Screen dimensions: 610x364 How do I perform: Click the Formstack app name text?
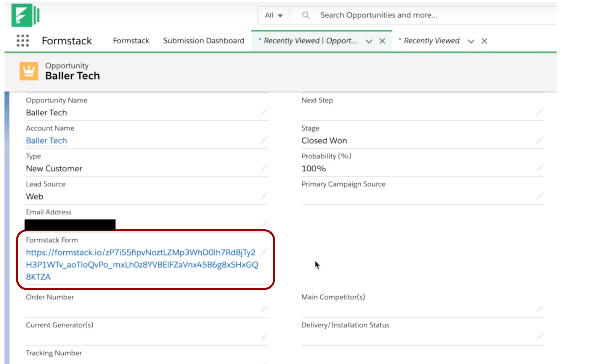pos(67,41)
